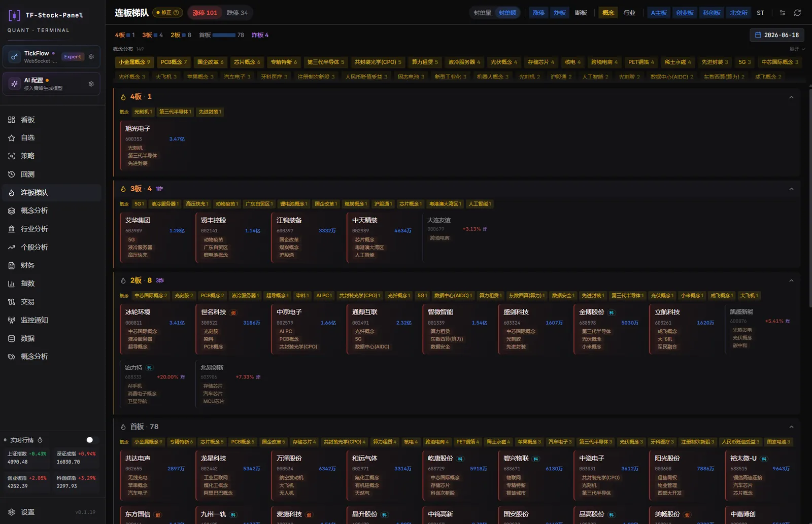Viewport: 812px width, 524px height.
Task: Open the 2026-06-18 date picker
Action: point(776,35)
